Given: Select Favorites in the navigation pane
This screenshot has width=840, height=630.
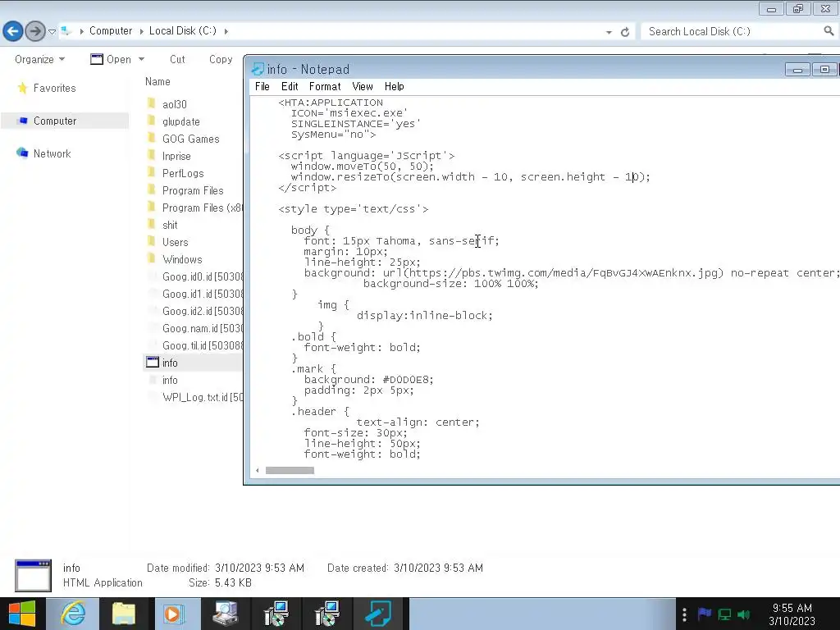Looking at the screenshot, I should (x=55, y=88).
